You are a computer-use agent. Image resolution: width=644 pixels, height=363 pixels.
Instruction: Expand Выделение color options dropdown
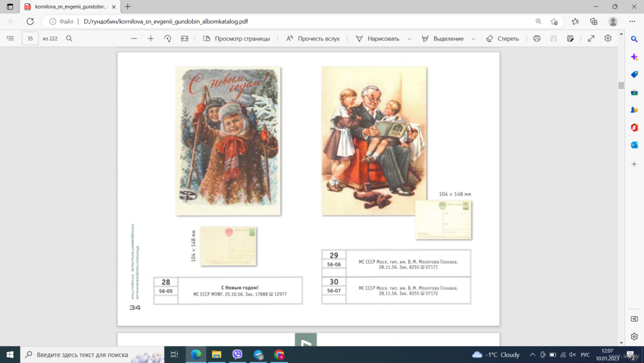(473, 39)
